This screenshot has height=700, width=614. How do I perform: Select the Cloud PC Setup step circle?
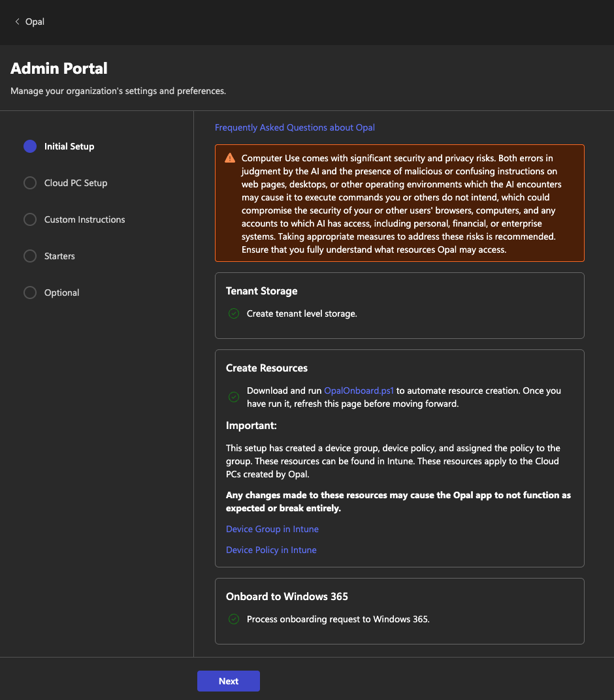30,183
